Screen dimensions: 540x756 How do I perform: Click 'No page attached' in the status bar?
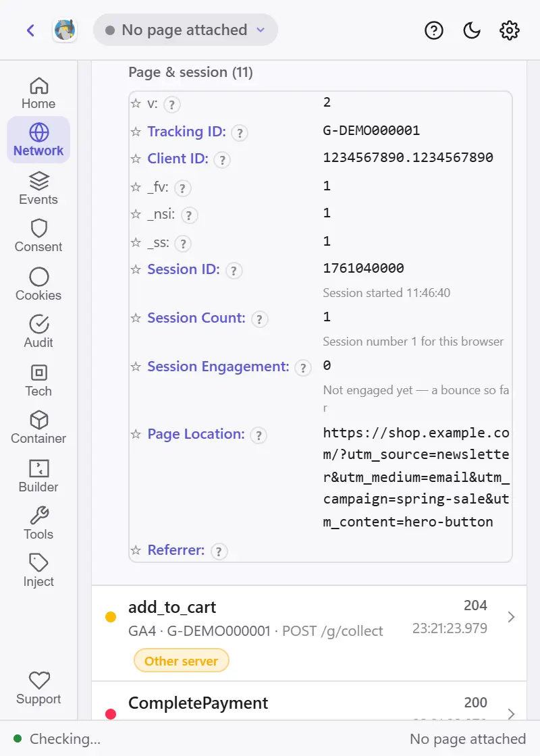[468, 738]
